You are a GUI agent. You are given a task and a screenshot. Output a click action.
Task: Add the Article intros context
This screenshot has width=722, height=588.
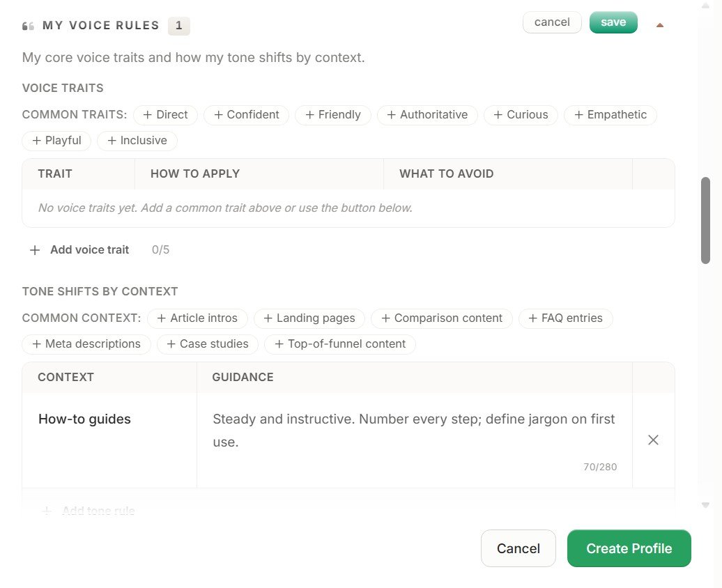[x=197, y=318]
